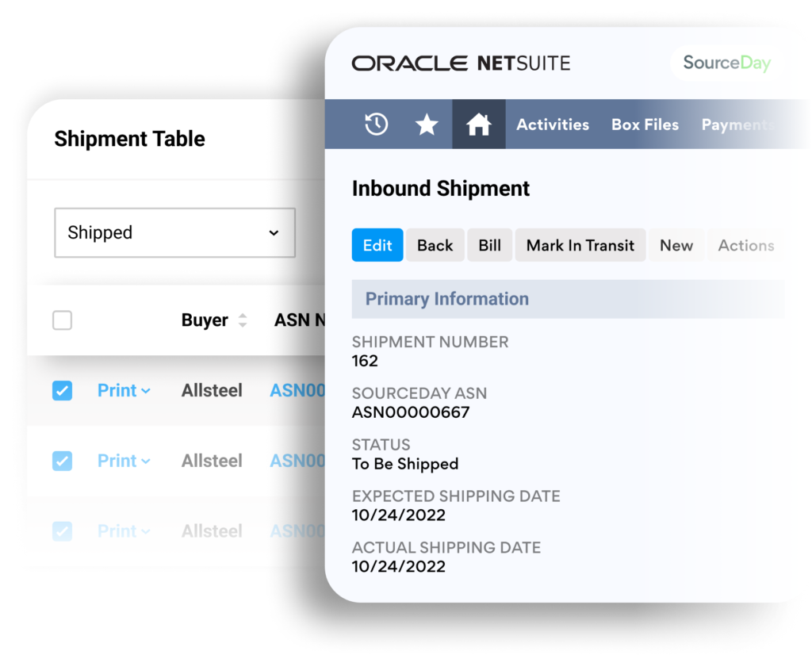Image resolution: width=812 pixels, height=655 pixels.
Task: Select SourceDay ASN value ASN00000667
Action: pyautogui.click(x=411, y=412)
